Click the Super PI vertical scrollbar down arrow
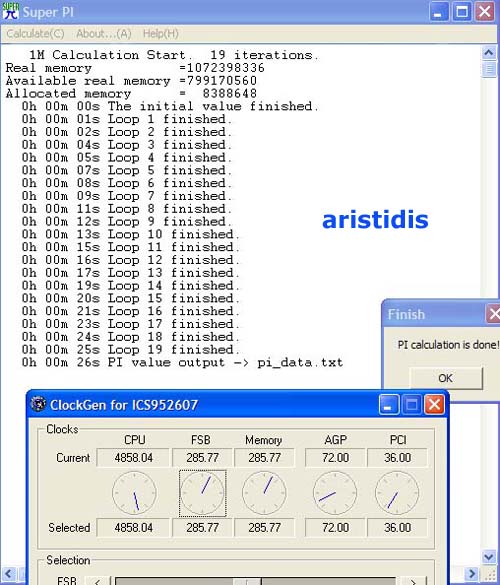 [488, 557]
